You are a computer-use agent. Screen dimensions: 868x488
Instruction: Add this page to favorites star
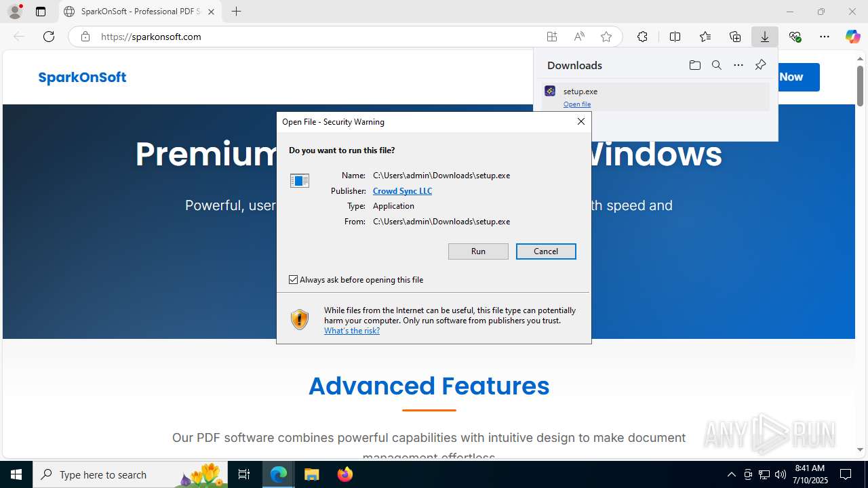click(x=606, y=37)
